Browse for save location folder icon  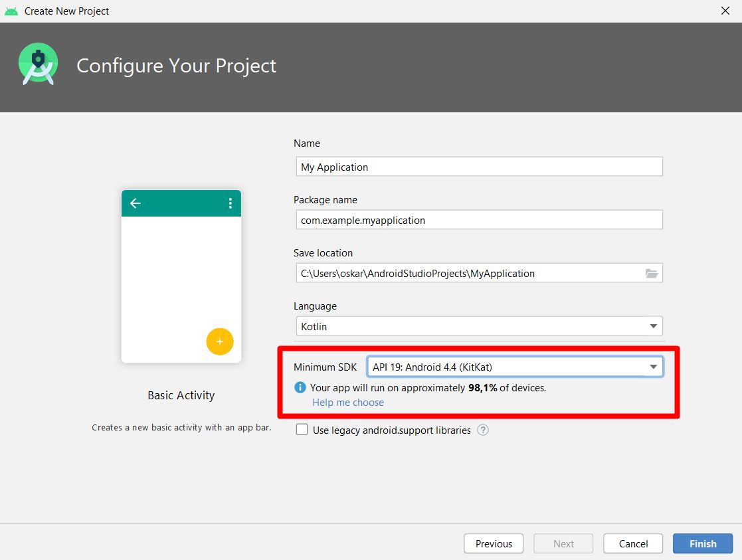pyautogui.click(x=651, y=273)
